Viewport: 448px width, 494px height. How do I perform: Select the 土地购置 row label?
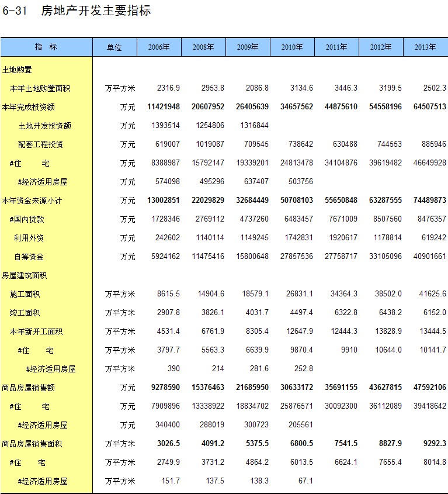[17, 70]
